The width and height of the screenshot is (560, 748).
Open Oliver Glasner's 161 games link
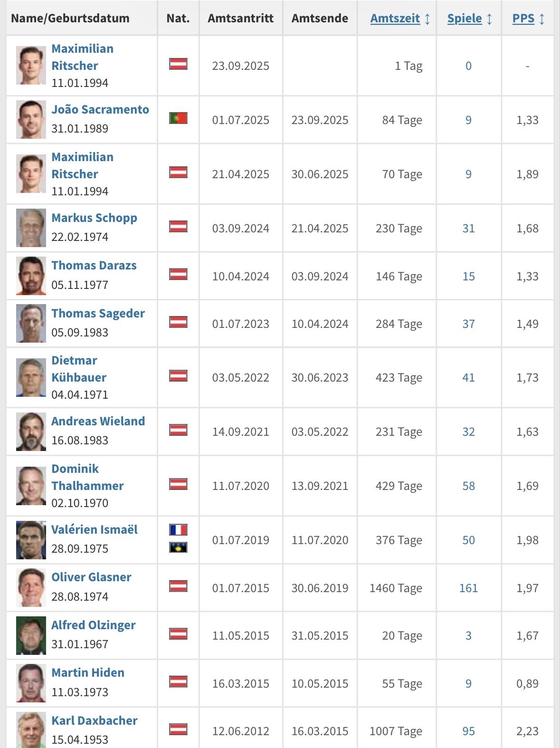click(x=468, y=588)
